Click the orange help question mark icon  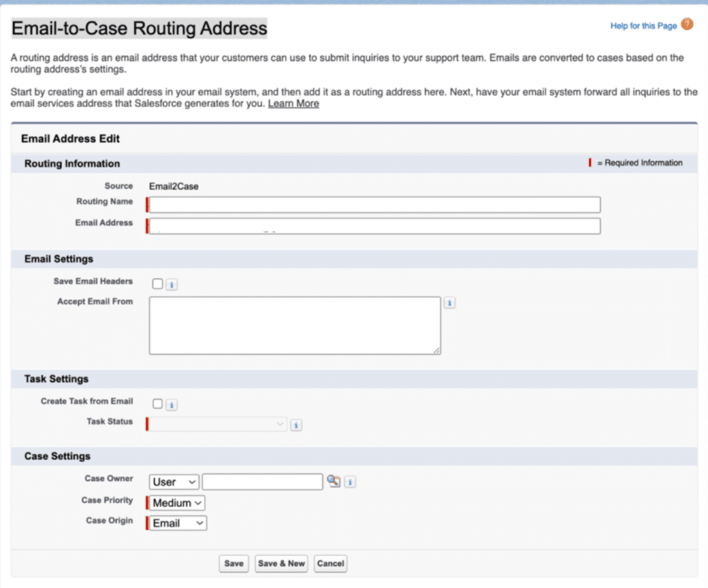click(687, 25)
